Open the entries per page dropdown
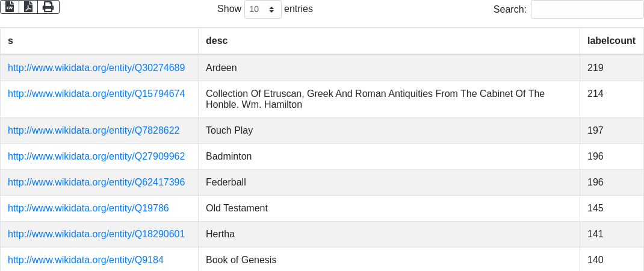The image size is (644, 271). (262, 10)
